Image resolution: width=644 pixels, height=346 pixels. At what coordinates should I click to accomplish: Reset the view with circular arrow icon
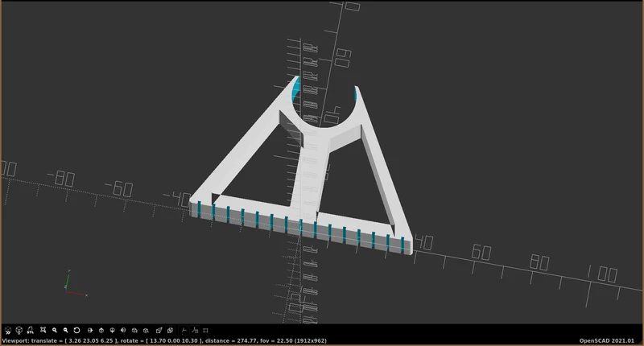coord(76,331)
